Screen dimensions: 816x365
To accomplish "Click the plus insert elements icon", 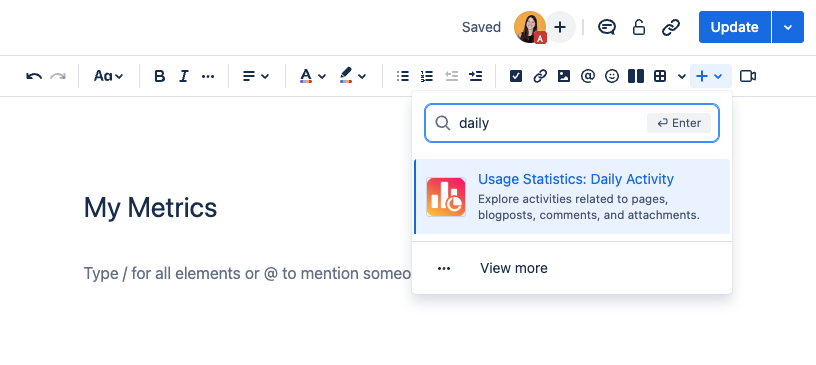I will [702, 77].
